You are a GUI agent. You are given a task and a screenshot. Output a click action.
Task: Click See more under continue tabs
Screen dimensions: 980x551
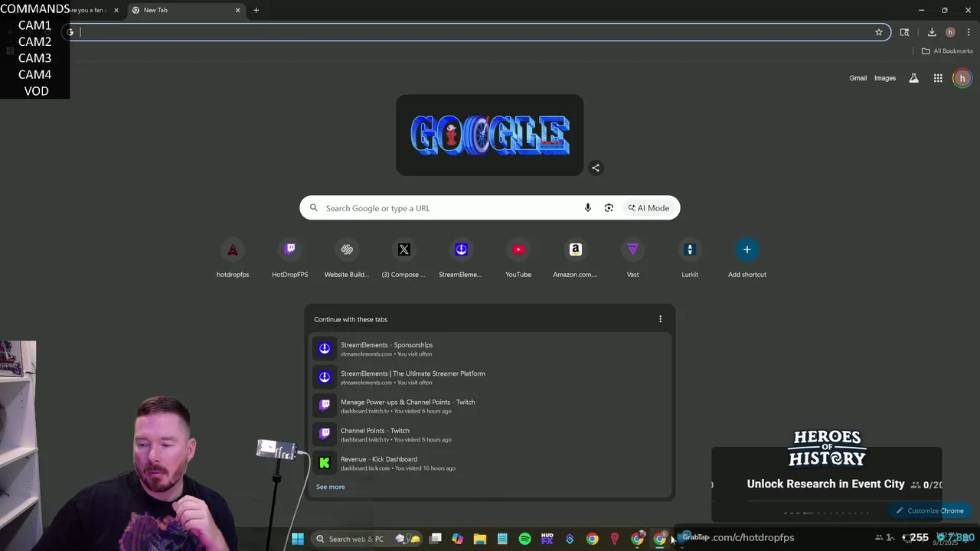(331, 487)
